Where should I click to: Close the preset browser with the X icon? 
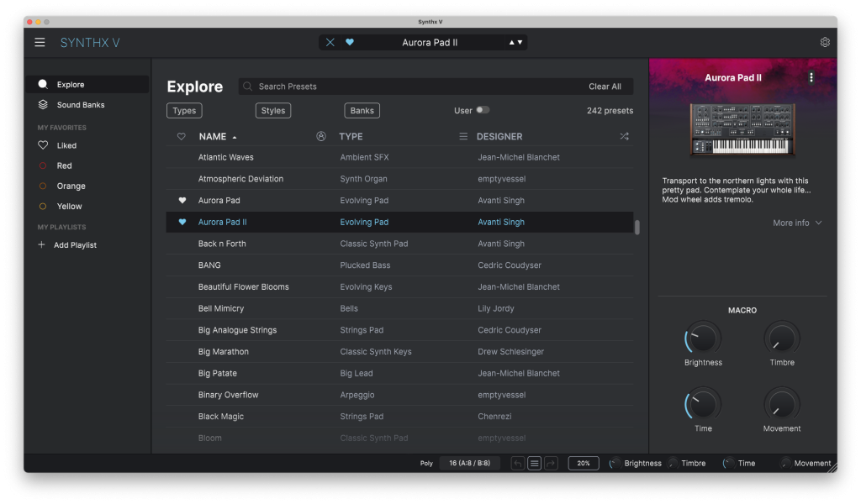330,42
